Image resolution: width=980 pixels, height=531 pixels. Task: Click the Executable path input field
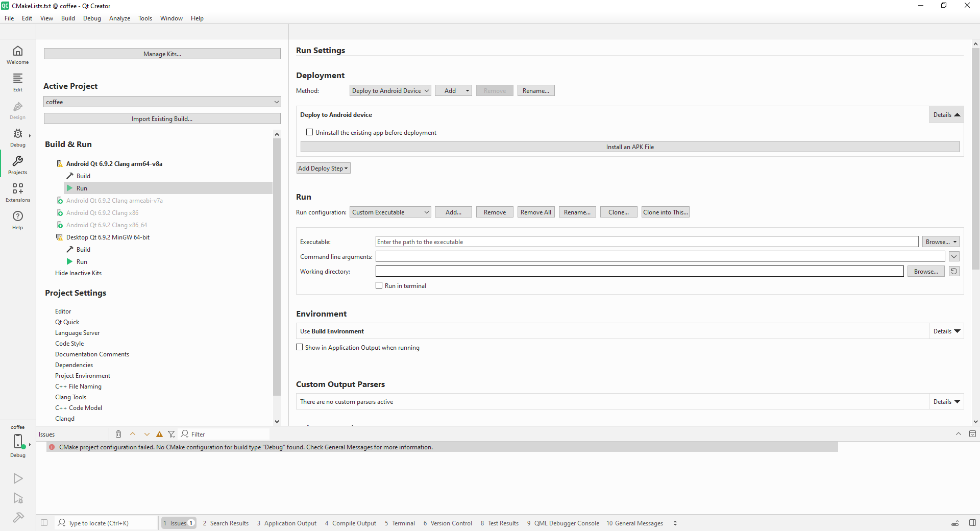(647, 242)
